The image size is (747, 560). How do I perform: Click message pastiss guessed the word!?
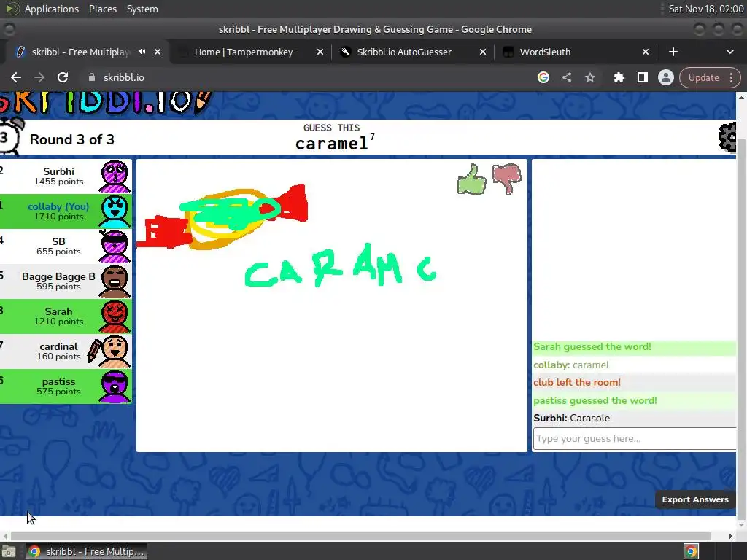pos(595,400)
